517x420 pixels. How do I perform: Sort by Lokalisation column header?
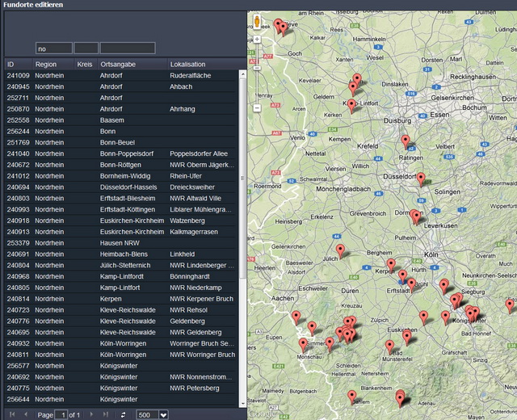(x=187, y=64)
